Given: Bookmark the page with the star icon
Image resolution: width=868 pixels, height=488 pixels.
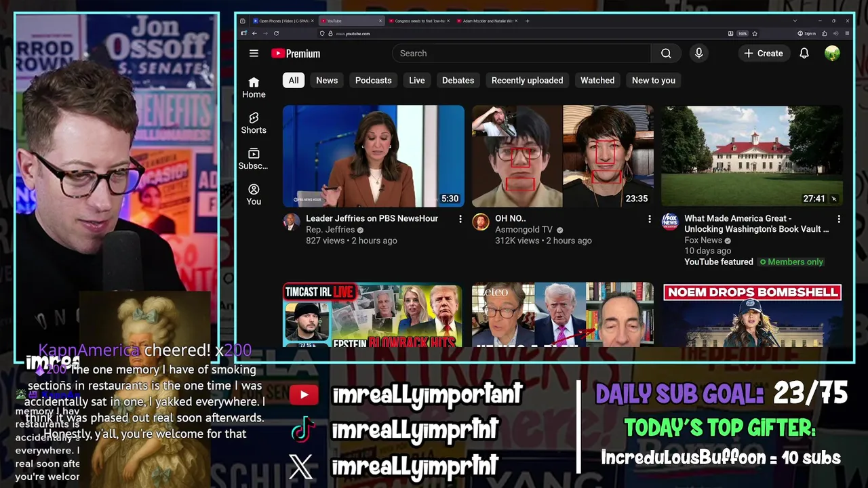Looking at the screenshot, I should [x=755, y=33].
